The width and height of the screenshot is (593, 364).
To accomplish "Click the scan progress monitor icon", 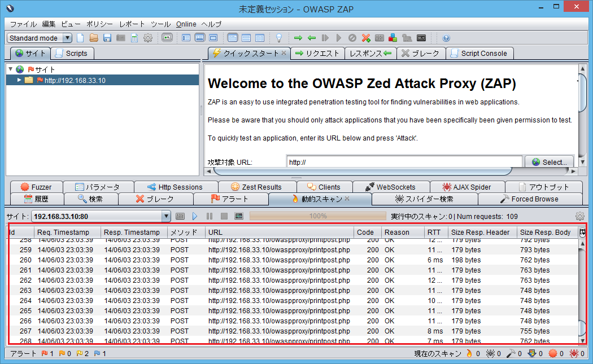I will (x=239, y=216).
